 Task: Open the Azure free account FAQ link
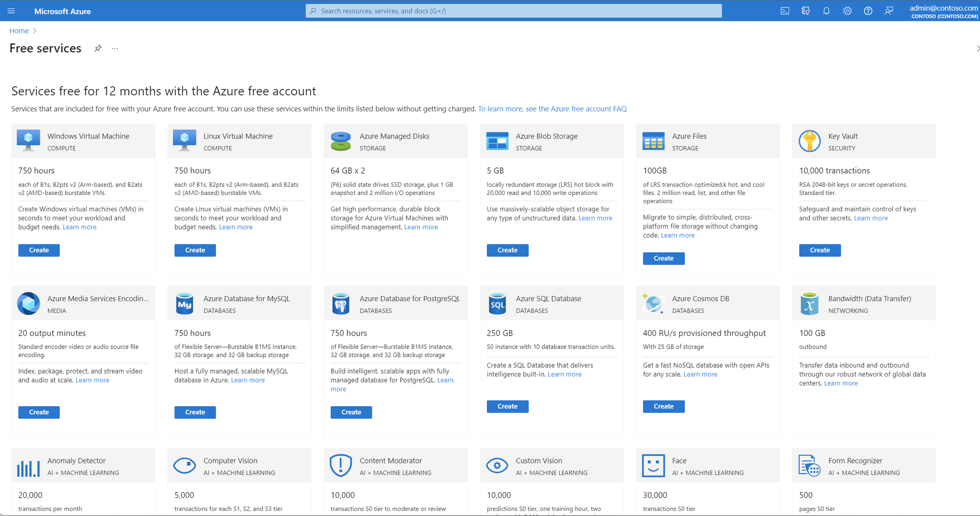[552, 109]
